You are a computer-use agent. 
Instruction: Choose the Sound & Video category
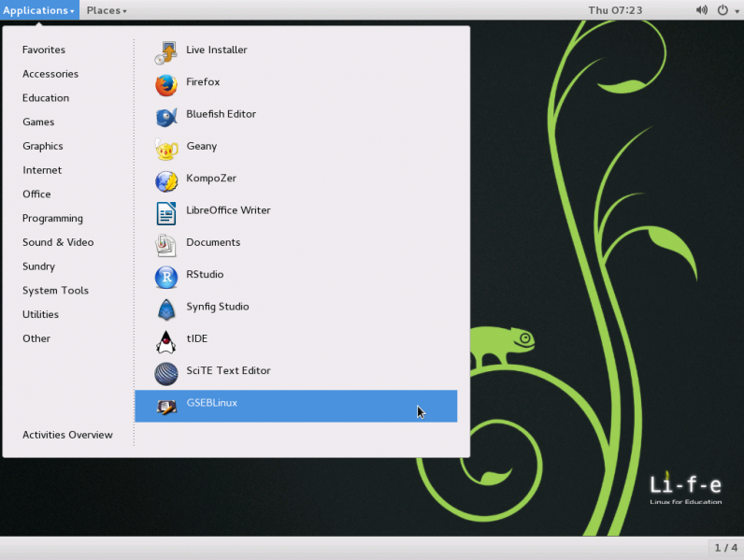click(x=58, y=243)
